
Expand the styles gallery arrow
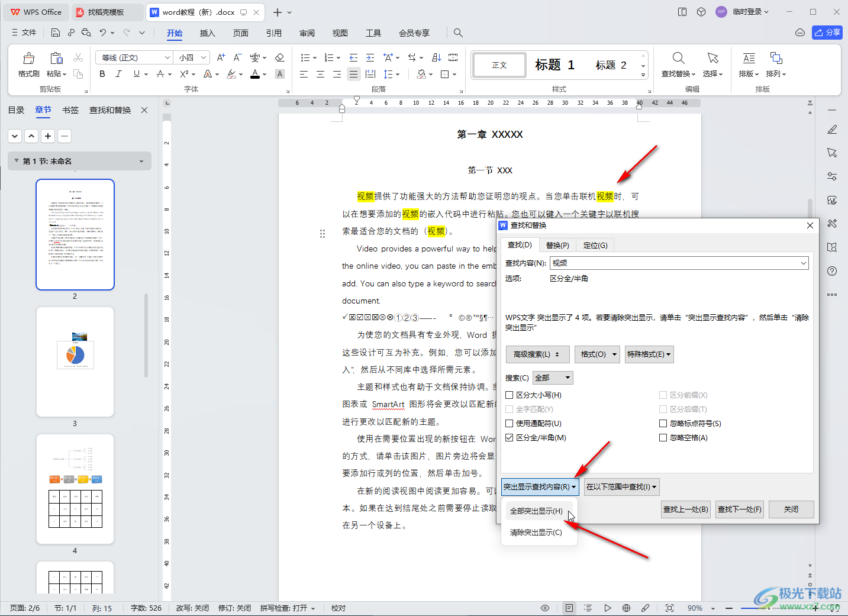coord(643,75)
